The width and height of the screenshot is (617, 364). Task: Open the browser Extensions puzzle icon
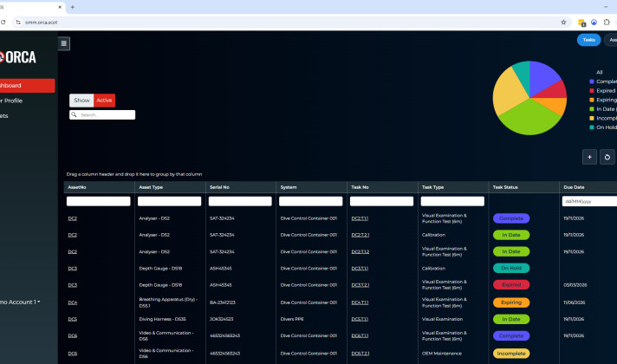607,23
